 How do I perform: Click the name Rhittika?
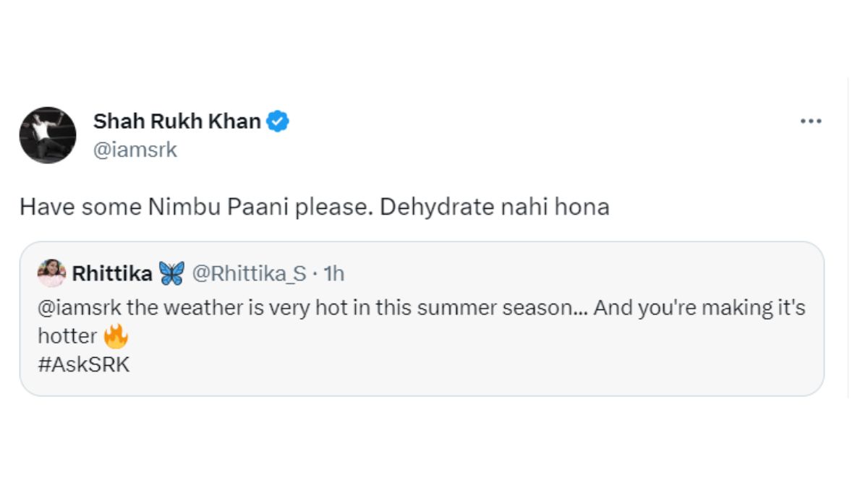[x=112, y=273]
